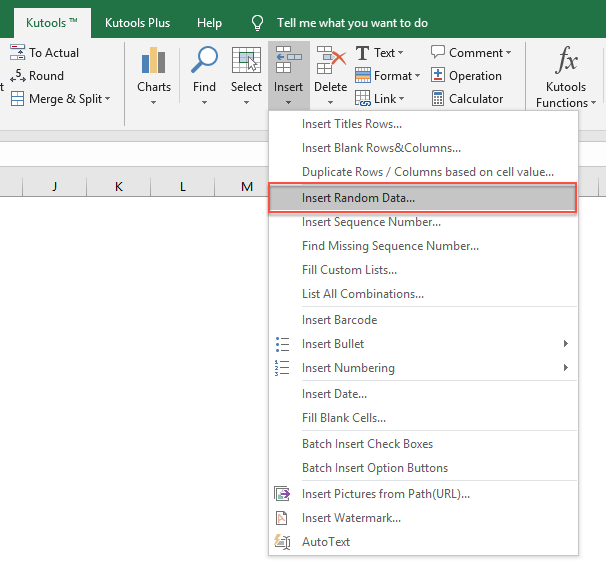The width and height of the screenshot is (606, 562).
Task: Switch to the Kutools tab
Action: (52, 23)
